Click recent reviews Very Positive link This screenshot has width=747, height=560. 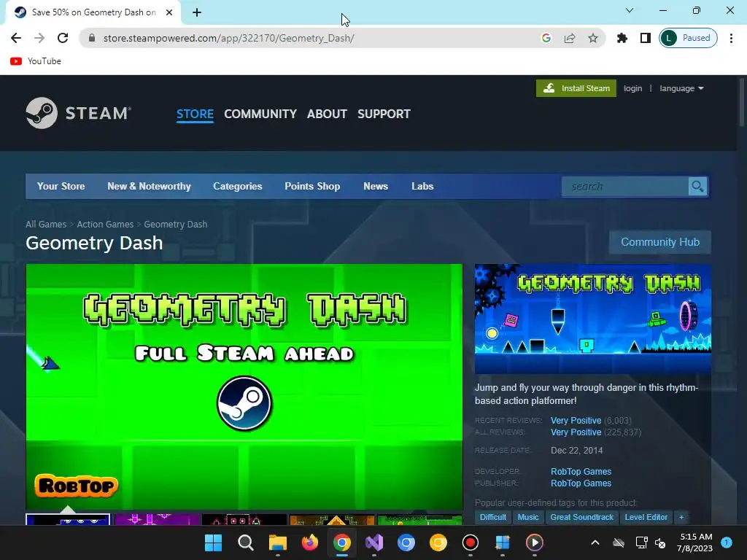(576, 421)
